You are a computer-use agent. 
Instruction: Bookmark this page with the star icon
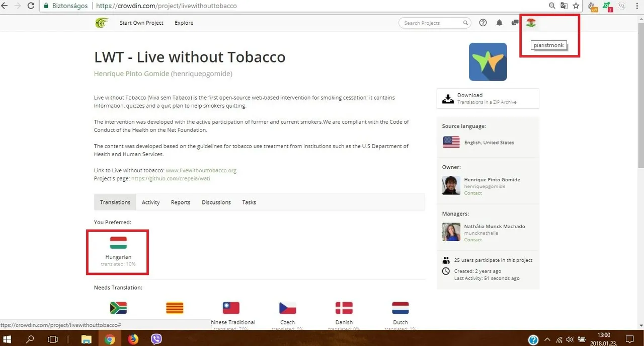coord(576,6)
